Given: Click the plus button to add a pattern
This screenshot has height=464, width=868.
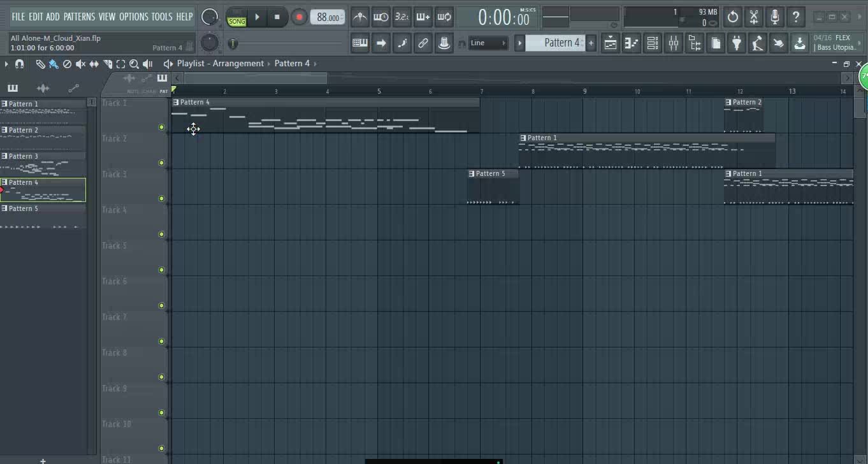Looking at the screenshot, I should pyautogui.click(x=591, y=43).
